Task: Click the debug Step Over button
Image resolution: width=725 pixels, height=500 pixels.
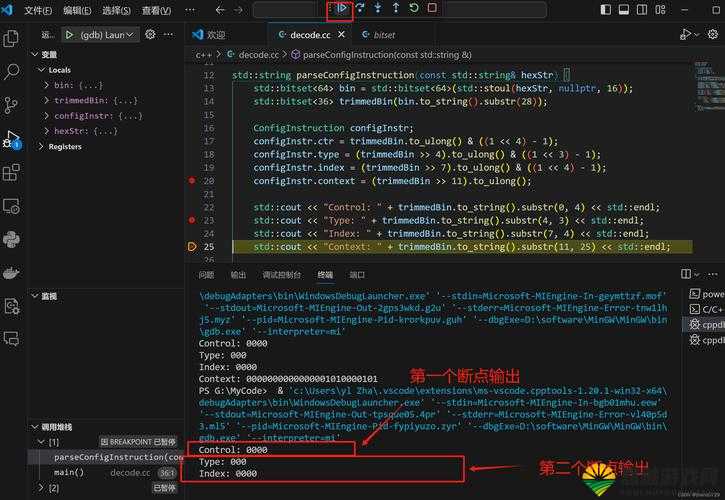Action: 360,8
